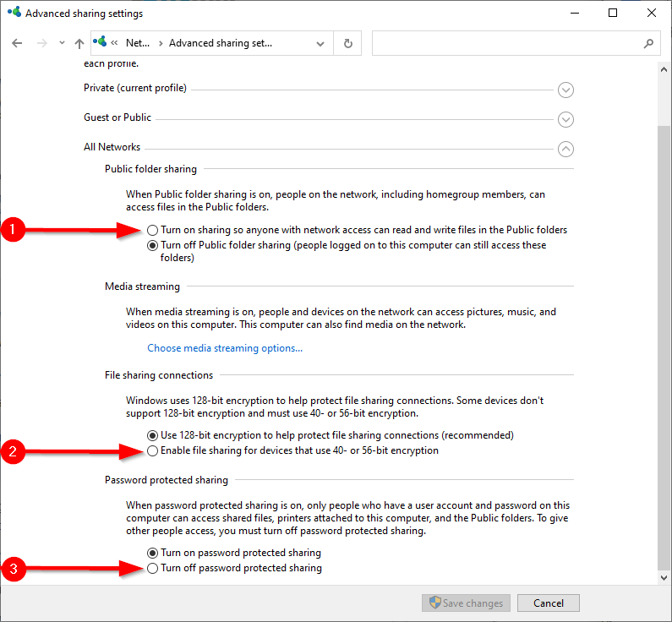
Task: Click the Password protected sharing heading
Action: [x=167, y=480]
